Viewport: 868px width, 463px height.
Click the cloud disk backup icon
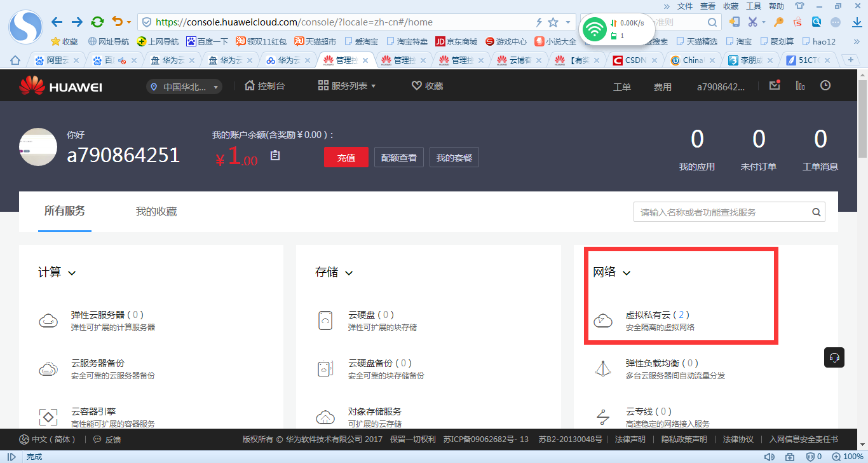coord(325,369)
